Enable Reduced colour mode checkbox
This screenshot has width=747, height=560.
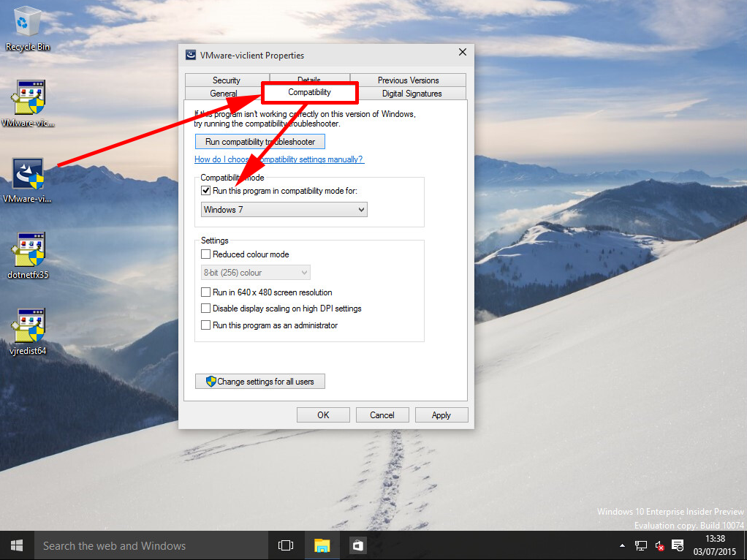206,254
